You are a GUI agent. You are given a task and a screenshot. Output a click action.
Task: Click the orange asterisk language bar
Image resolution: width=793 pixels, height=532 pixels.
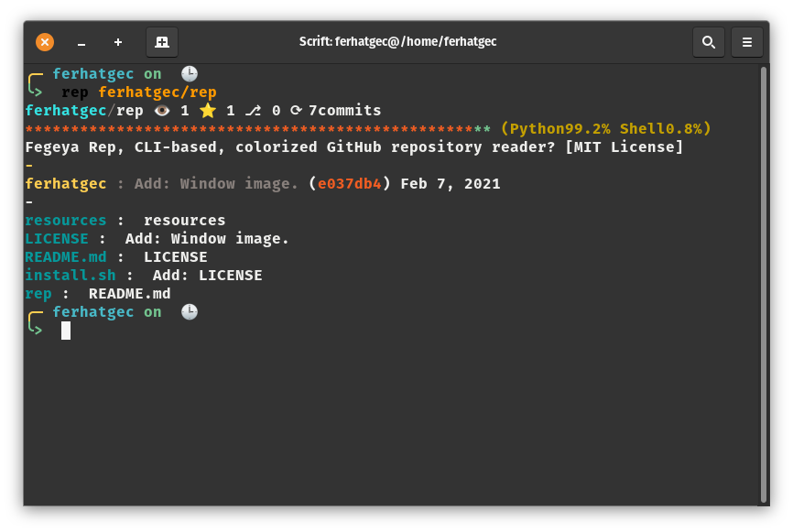pyautogui.click(x=249, y=129)
